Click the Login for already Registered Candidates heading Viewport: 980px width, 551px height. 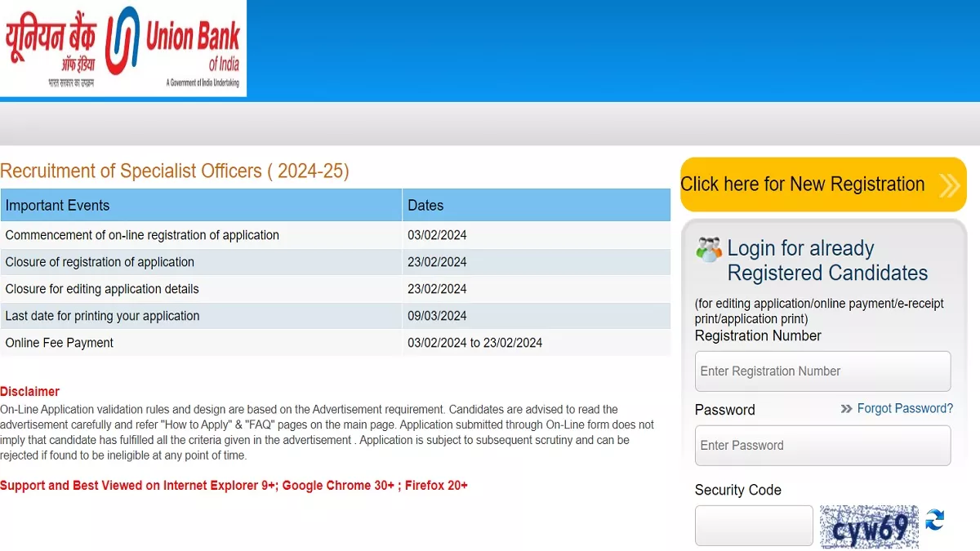tap(826, 260)
